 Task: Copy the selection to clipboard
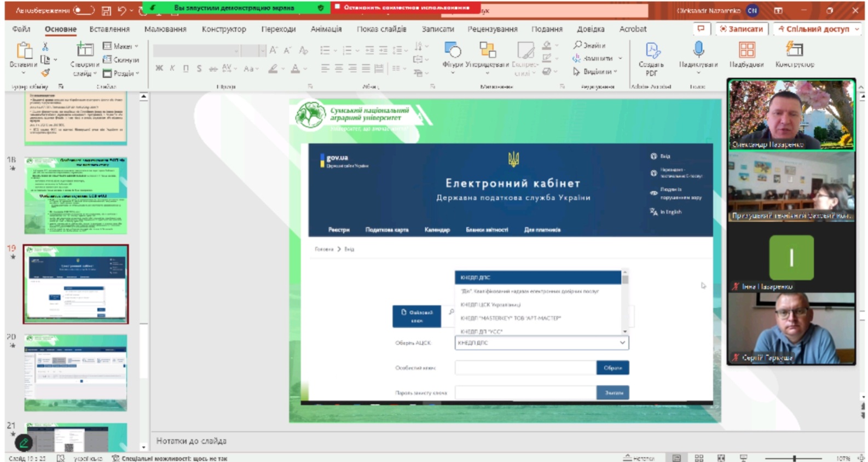click(45, 60)
